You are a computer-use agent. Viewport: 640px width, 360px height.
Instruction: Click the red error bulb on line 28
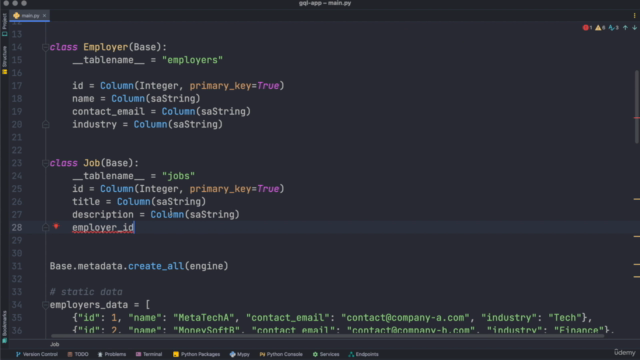[x=56, y=227]
